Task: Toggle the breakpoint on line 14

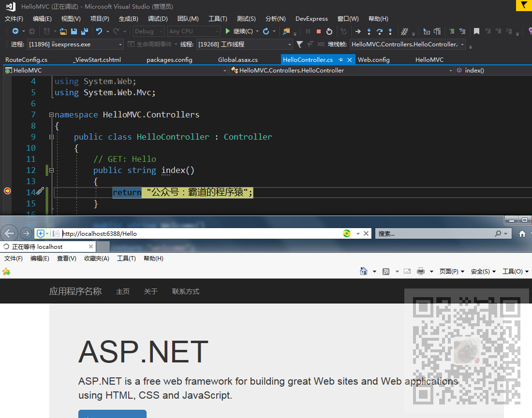Action: (x=7, y=191)
